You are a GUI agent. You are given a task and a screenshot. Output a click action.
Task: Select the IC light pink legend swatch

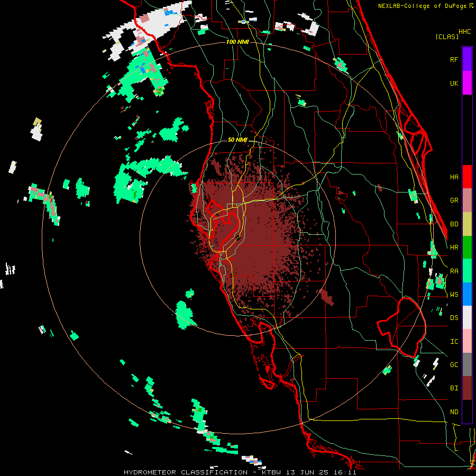click(467, 341)
